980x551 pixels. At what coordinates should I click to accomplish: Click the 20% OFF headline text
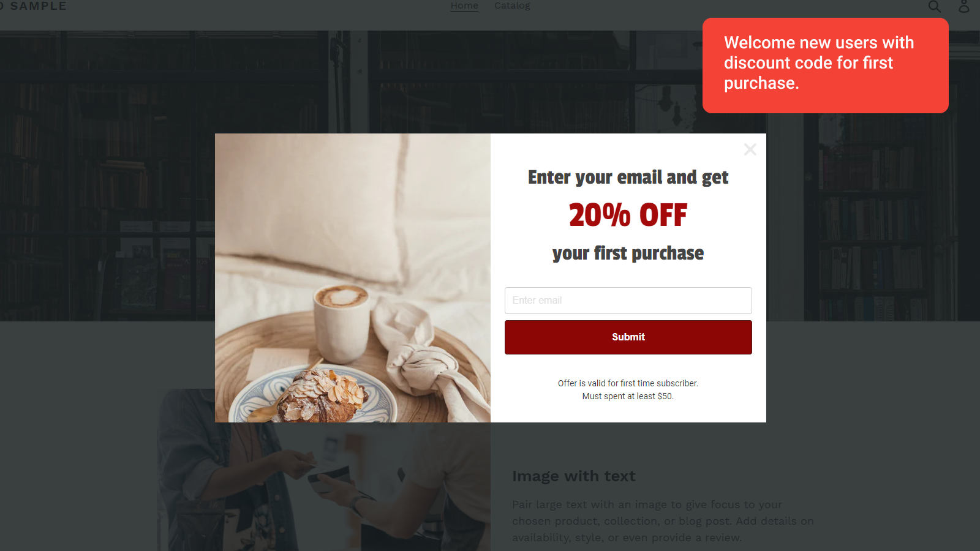[628, 215]
